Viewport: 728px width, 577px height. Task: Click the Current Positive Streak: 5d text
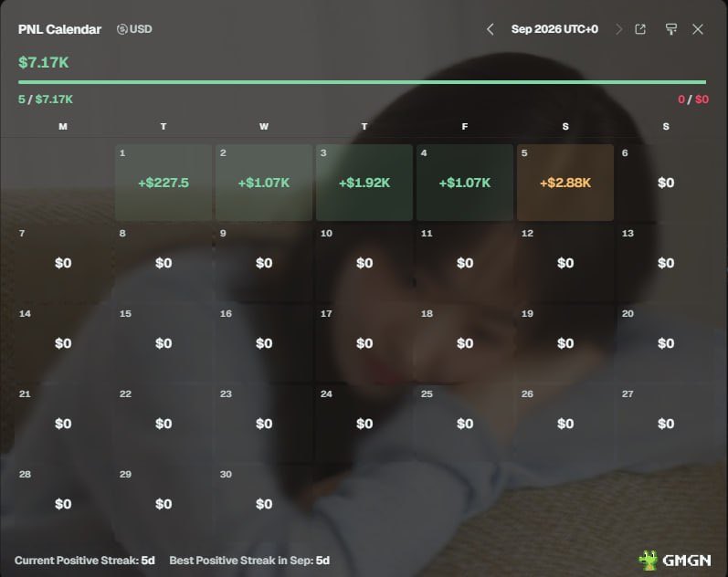85,561
